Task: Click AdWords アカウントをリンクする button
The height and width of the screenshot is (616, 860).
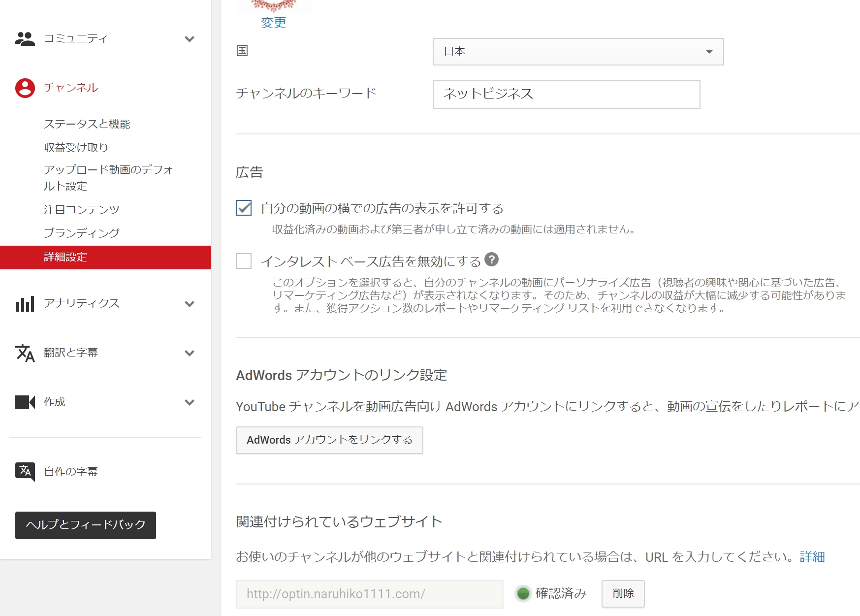Action: coord(329,440)
